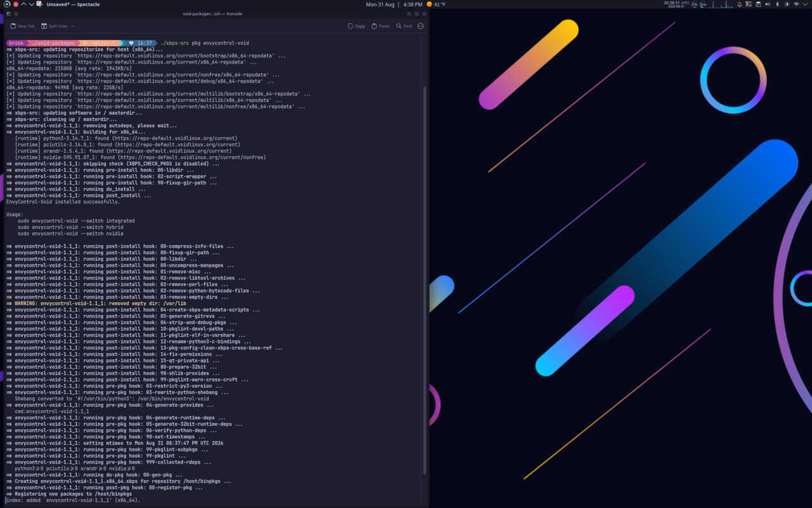This screenshot has width=812, height=508.
Task: Open a New Tab in Konsole
Action: pyautogui.click(x=22, y=26)
